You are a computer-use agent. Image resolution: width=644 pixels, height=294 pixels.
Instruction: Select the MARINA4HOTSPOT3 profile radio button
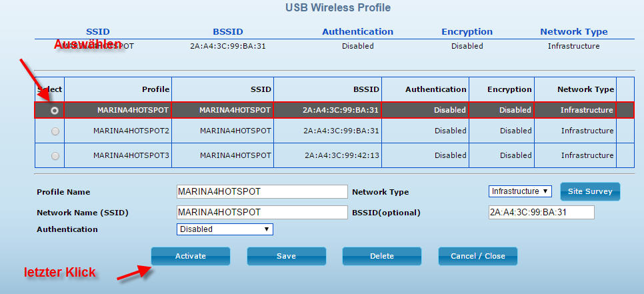[55, 155]
